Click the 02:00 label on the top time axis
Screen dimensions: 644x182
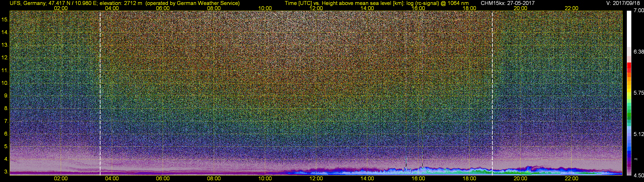click(61, 8)
